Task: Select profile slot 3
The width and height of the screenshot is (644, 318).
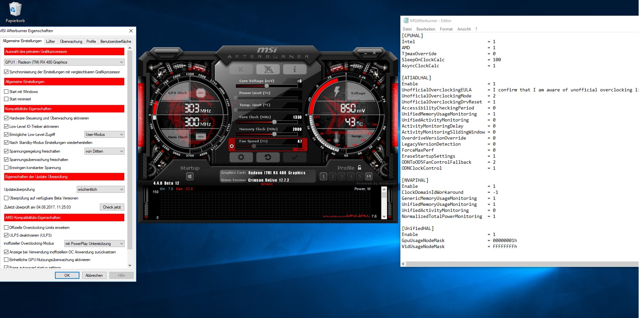Action: pyautogui.click(x=341, y=176)
